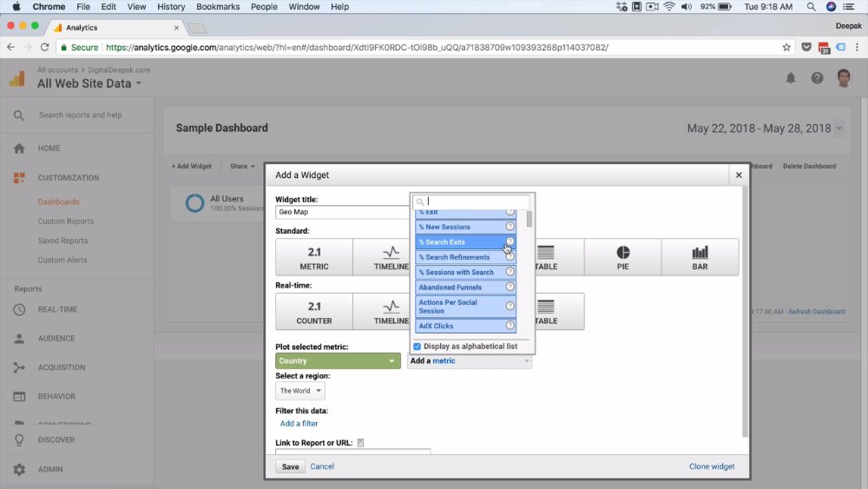This screenshot has width=868, height=489.
Task: Bookmark this page with the star icon
Action: [786, 48]
